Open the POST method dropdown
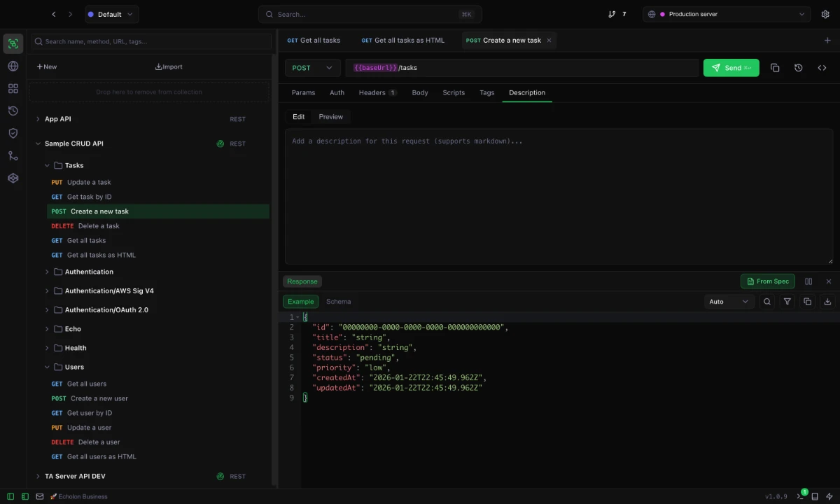 point(311,67)
